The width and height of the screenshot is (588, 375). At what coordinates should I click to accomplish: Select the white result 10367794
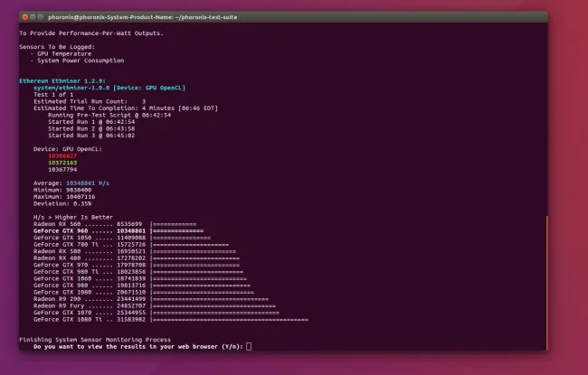(62, 169)
